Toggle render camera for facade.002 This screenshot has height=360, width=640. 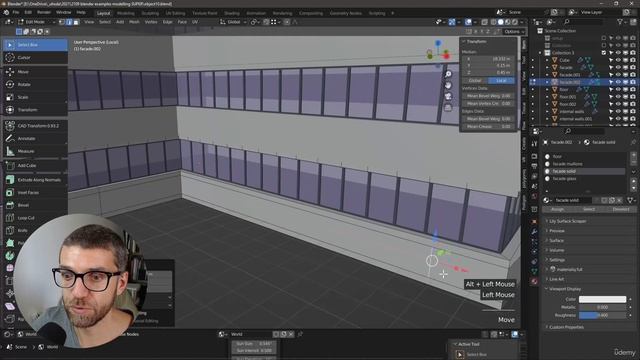[633, 82]
